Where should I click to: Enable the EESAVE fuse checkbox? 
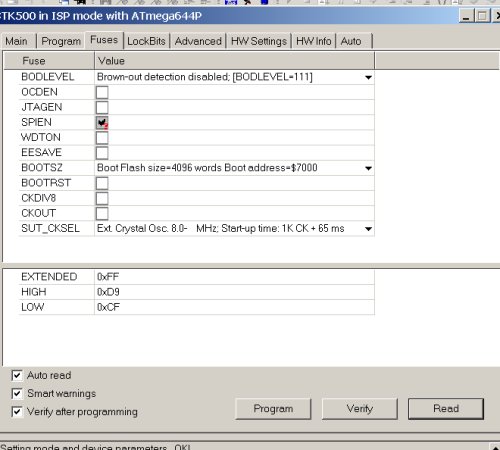coord(102,153)
